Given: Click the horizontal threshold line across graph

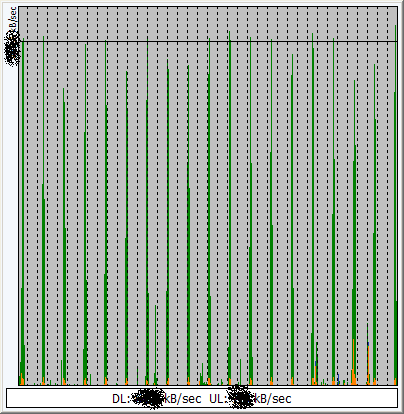Looking at the screenshot, I should (x=208, y=41).
